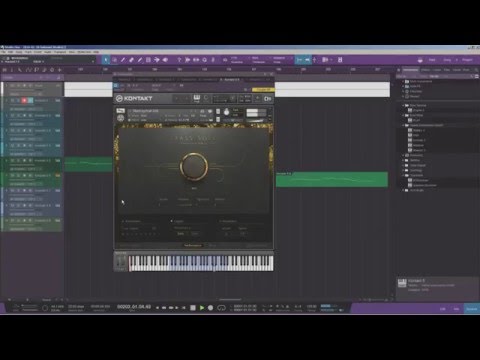Image resolution: width=480 pixels, height=360 pixels.
Task: Click the Kontakt virtual piano keyboard
Action: pyautogui.click(x=201, y=263)
